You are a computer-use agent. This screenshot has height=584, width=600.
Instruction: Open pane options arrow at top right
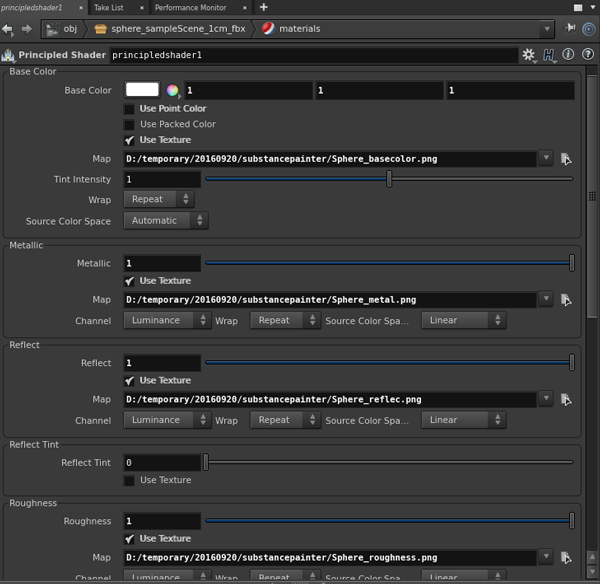[593, 7]
